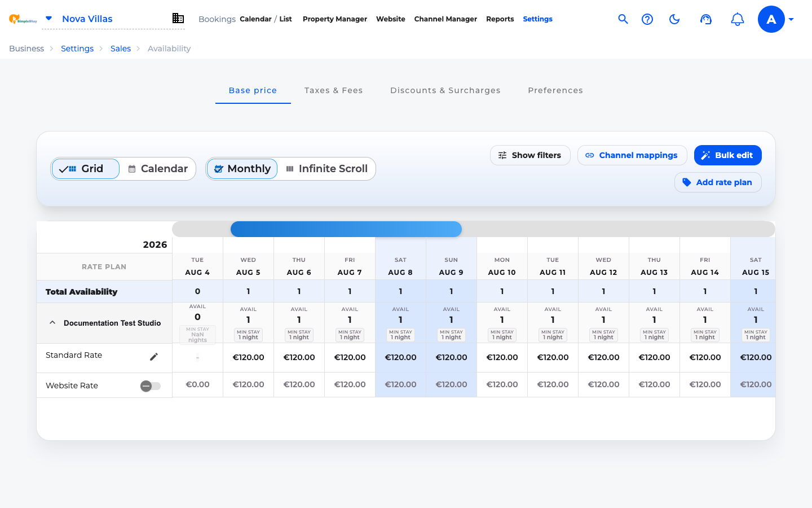Open the property dropdown arrow beside Nova Villas
The image size is (812, 508).
pos(49,18)
